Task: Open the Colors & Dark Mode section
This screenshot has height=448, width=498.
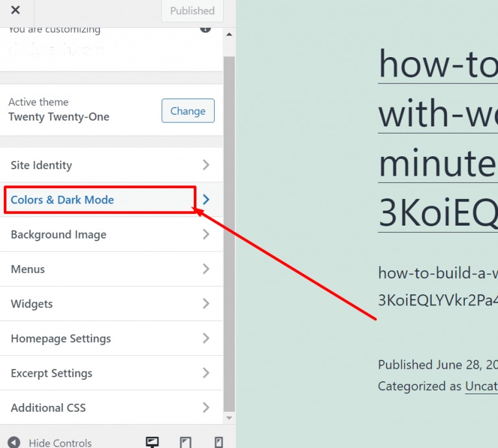Action: [x=62, y=200]
